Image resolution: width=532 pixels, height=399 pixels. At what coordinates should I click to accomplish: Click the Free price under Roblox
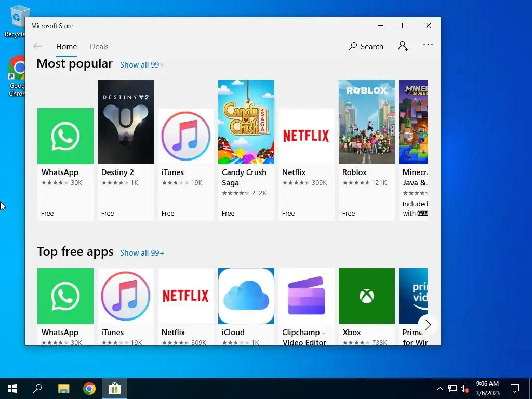pyautogui.click(x=349, y=214)
